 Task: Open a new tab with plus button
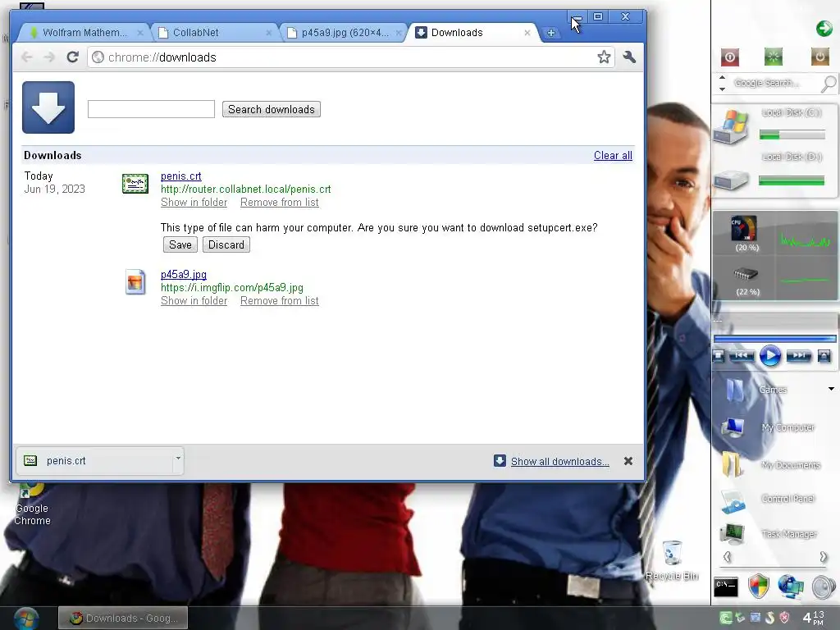550,33
